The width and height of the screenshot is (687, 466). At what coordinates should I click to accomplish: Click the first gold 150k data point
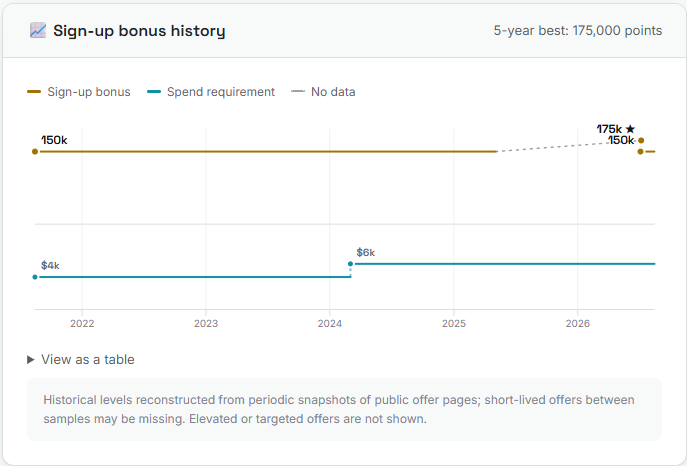35,152
